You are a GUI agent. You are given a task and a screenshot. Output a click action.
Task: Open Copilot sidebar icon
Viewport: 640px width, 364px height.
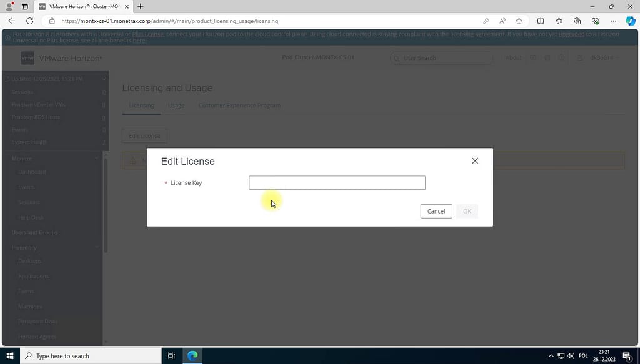point(630,21)
